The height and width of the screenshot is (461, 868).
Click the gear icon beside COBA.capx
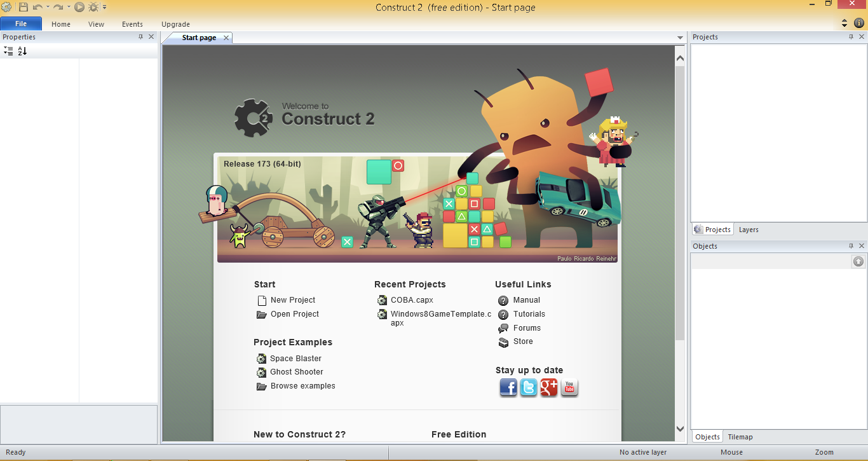click(382, 300)
